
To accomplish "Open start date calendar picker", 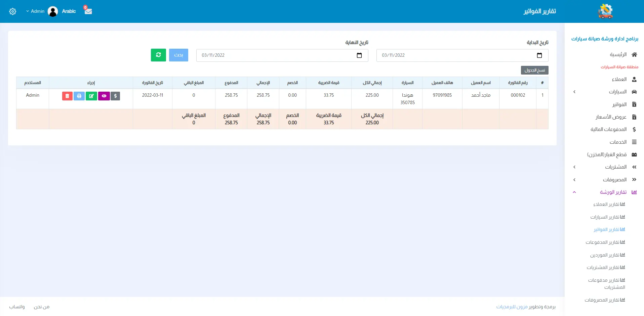I will point(539,55).
